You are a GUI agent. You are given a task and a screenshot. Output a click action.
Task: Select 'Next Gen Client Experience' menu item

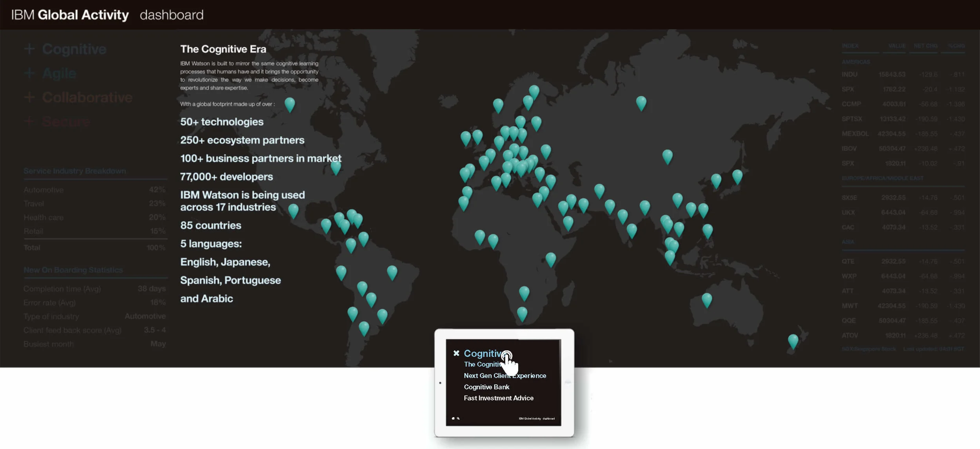(505, 376)
